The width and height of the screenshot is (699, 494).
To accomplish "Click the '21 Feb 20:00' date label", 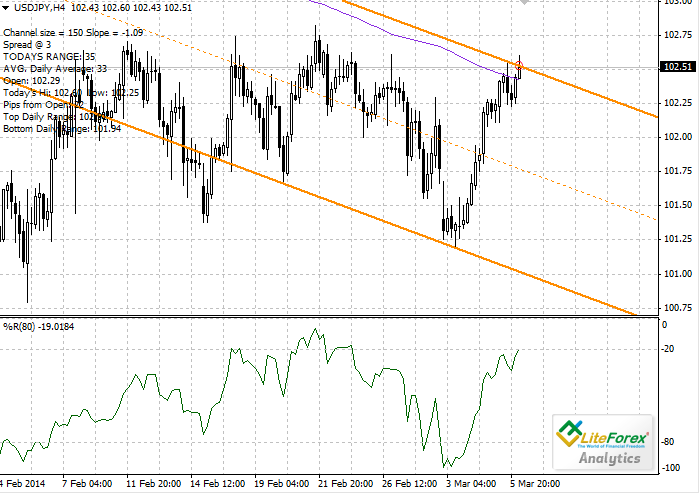I will [346, 484].
